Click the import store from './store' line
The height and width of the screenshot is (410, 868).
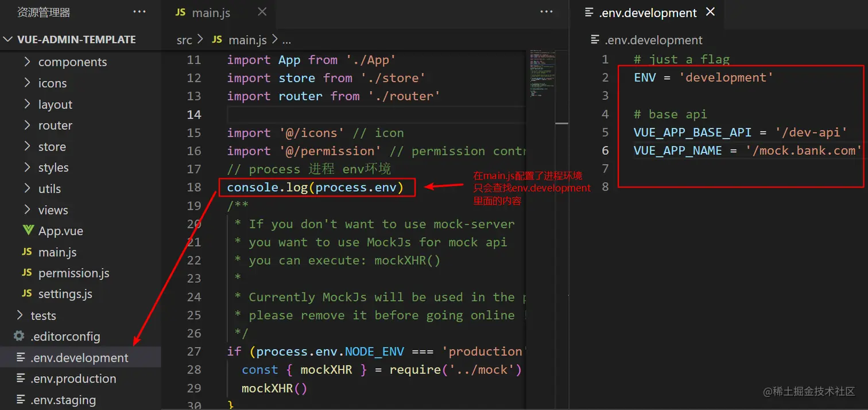tap(326, 78)
